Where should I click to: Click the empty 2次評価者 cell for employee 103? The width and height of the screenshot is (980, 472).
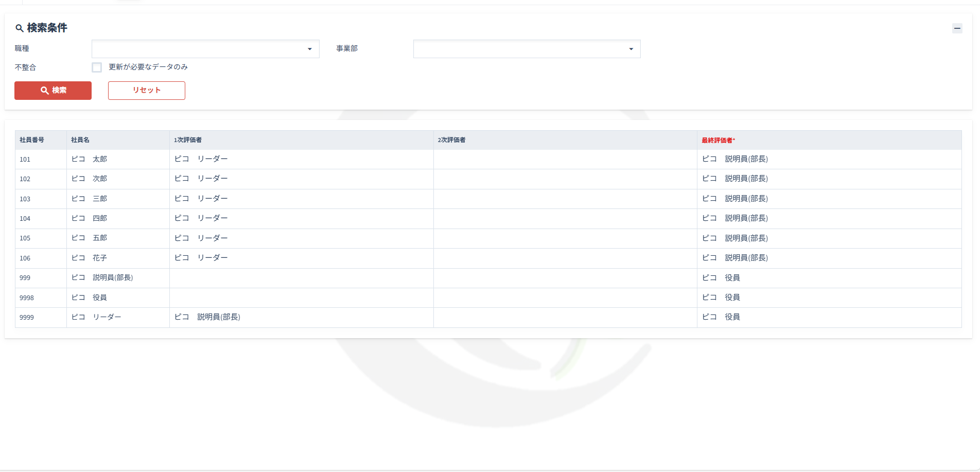point(565,199)
